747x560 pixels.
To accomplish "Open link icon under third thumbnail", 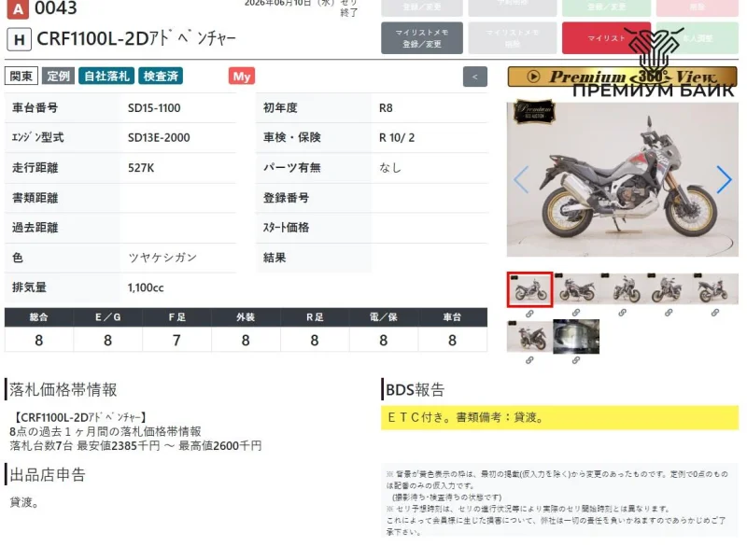I will 622,313.
